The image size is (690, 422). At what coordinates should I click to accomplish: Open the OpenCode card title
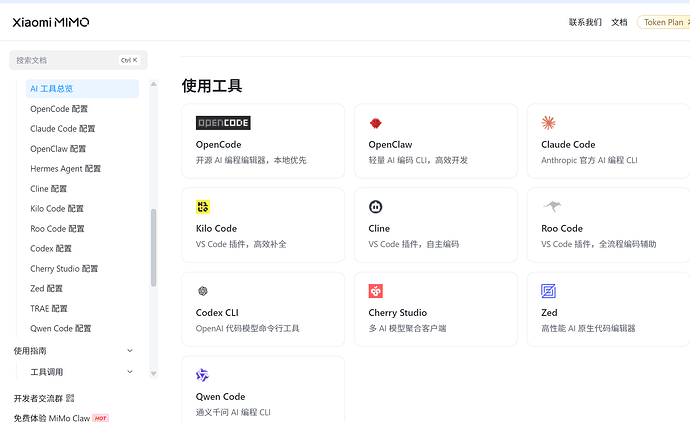pos(218,144)
